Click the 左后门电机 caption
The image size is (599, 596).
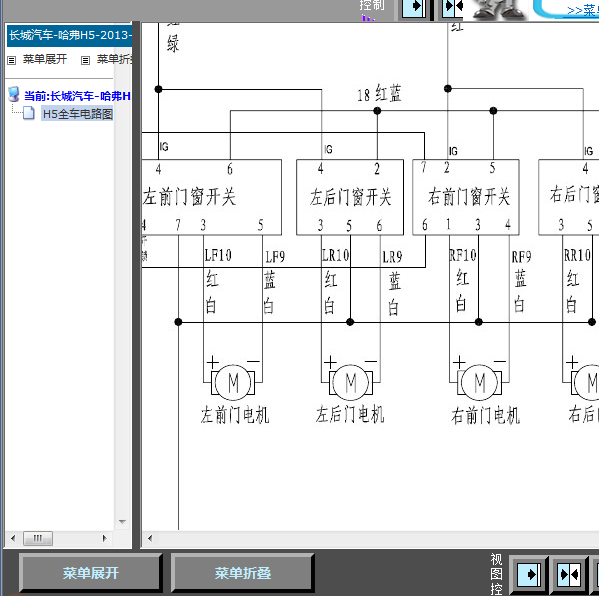(x=350, y=415)
